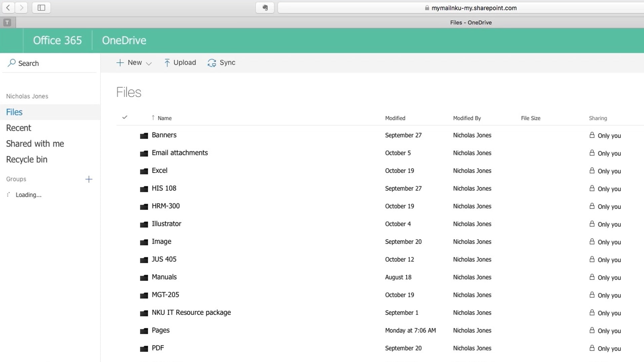The width and height of the screenshot is (644, 362).
Task: Click the Illustrator folder icon
Action: pos(144,224)
